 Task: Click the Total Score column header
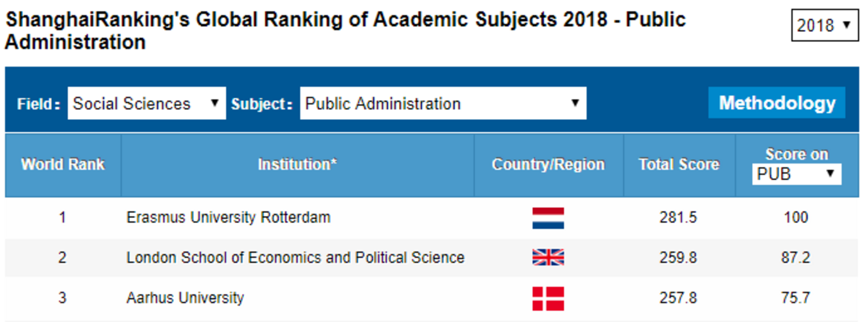[x=679, y=165]
